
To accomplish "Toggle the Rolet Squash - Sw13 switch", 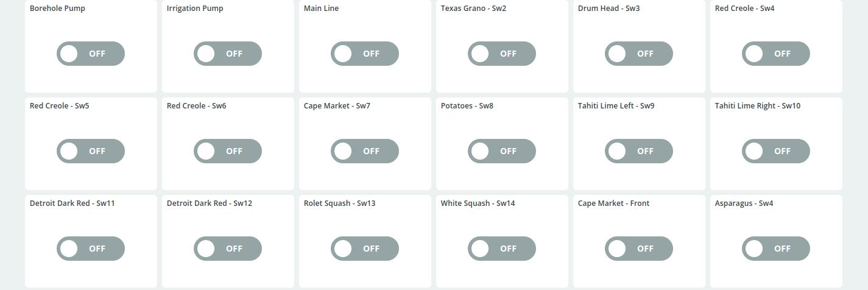I will [365, 249].
